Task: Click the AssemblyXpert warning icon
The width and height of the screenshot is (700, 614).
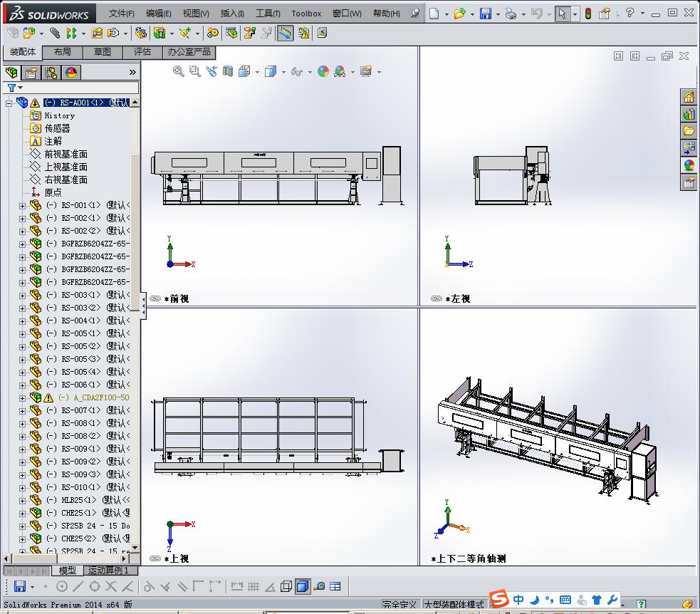Action: [x=303, y=33]
